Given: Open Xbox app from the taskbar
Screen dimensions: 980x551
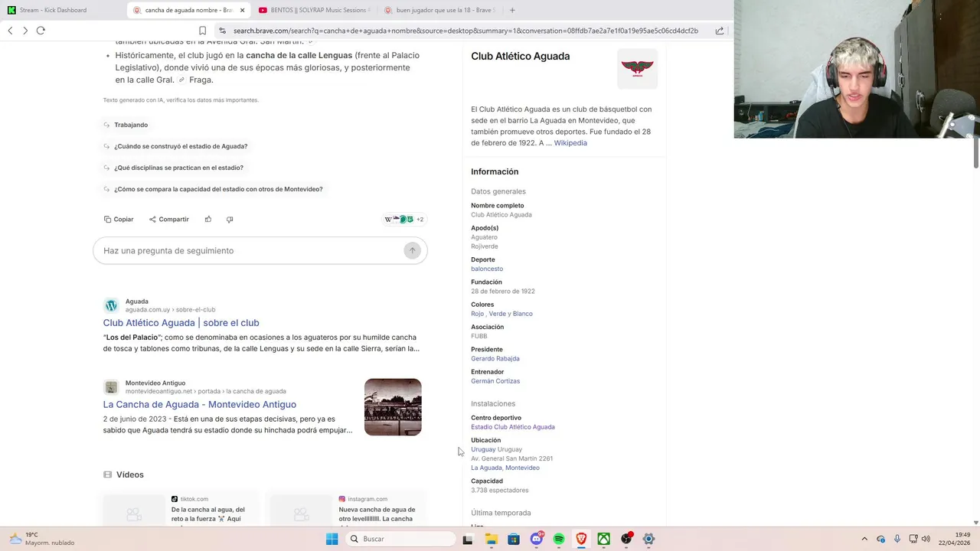Looking at the screenshot, I should point(604,539).
